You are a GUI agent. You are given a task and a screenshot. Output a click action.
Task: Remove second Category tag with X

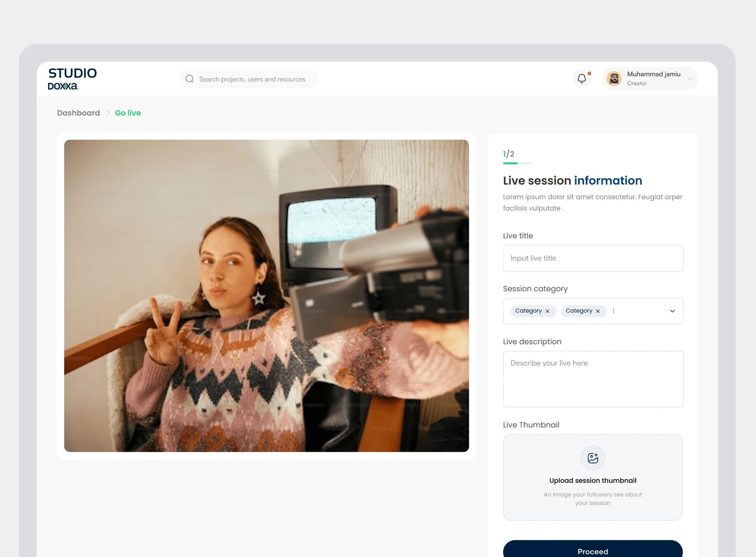(x=599, y=311)
